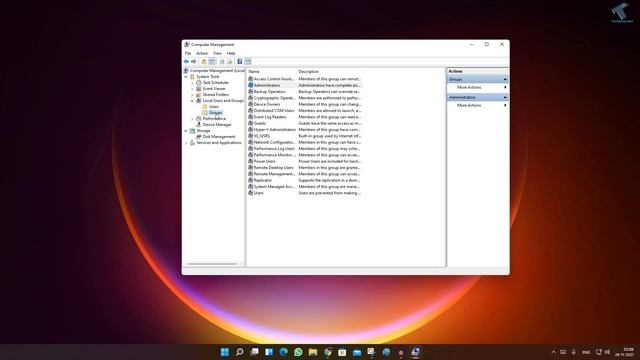Collapse the Administrators section in Actions pane
Image resolution: width=640 pixels, height=360 pixels.
coord(505,97)
